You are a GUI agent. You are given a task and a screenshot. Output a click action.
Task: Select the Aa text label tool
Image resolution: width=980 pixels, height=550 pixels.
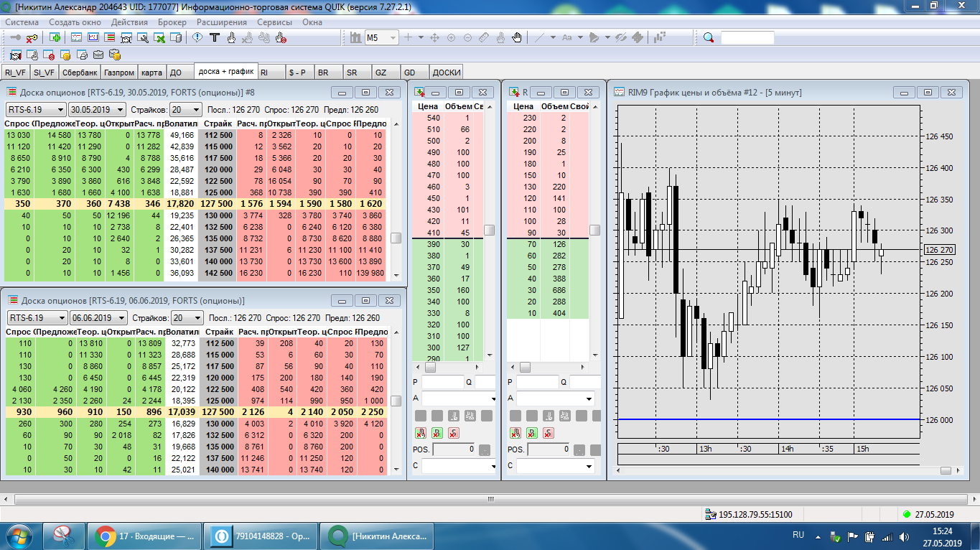[x=566, y=37]
